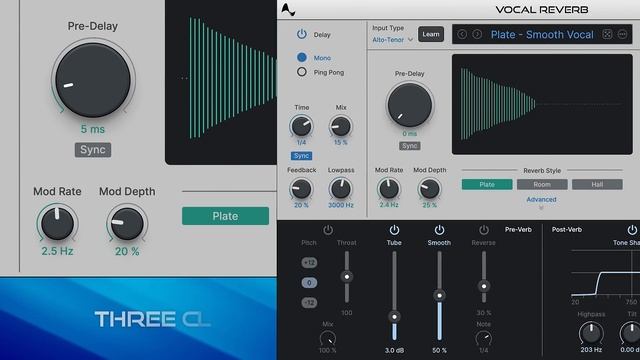Toggle the Reverse power icon

pos(484,230)
